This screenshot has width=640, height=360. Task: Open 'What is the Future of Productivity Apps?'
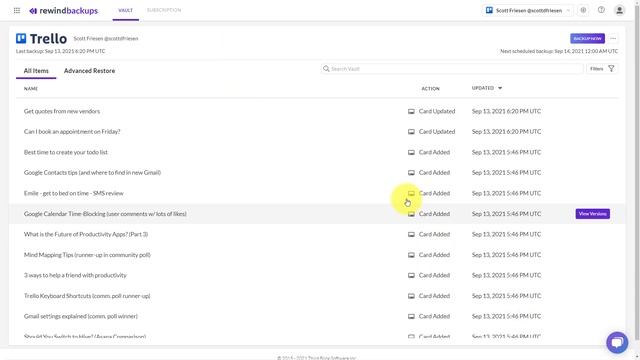pos(86,234)
